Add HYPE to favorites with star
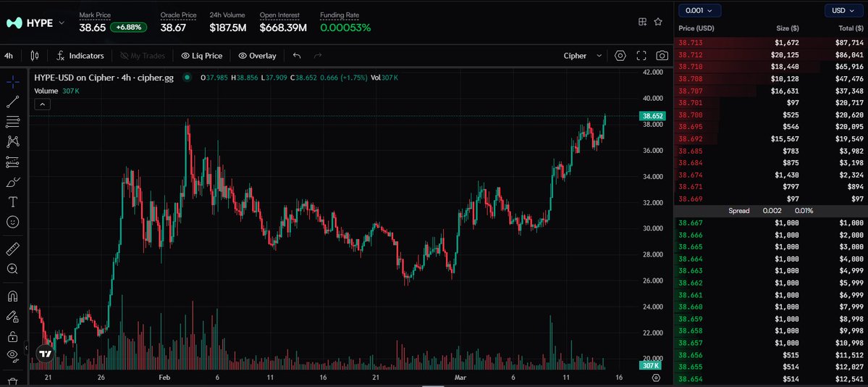Screen dimensions: 868x387 (x=658, y=22)
